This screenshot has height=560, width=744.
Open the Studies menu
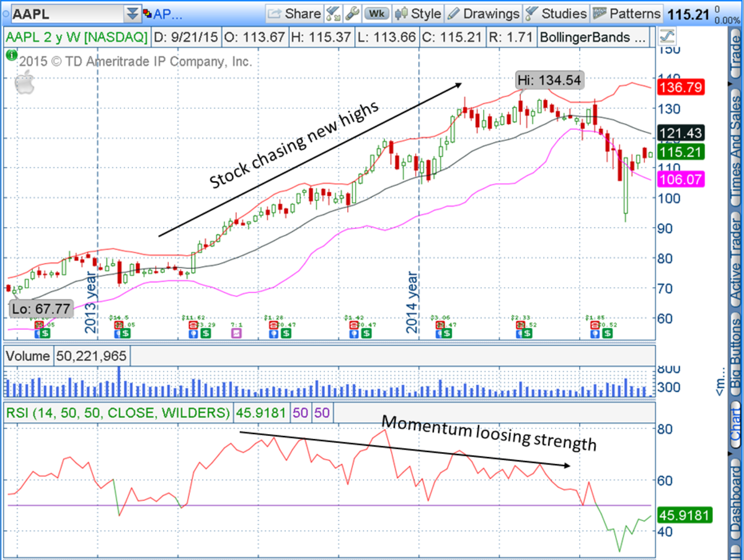556,13
